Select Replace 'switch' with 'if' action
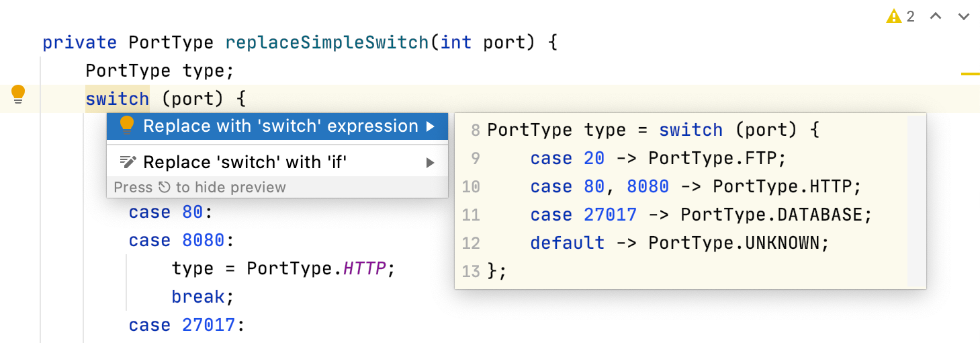 click(277, 163)
